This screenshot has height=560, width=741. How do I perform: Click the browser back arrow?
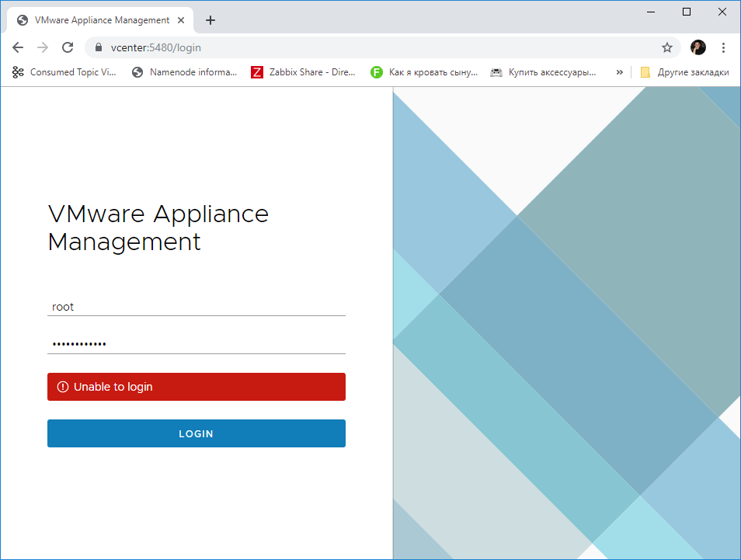18,47
